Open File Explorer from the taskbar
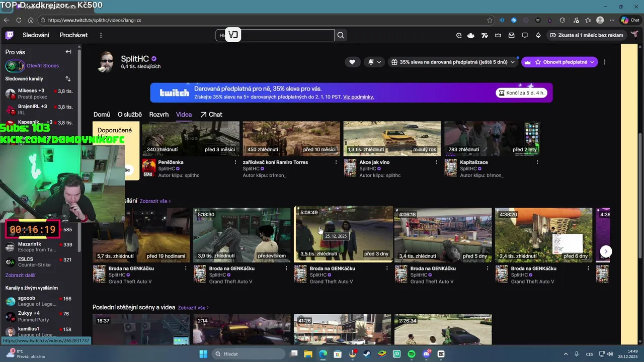The height and width of the screenshot is (362, 644). click(308, 354)
